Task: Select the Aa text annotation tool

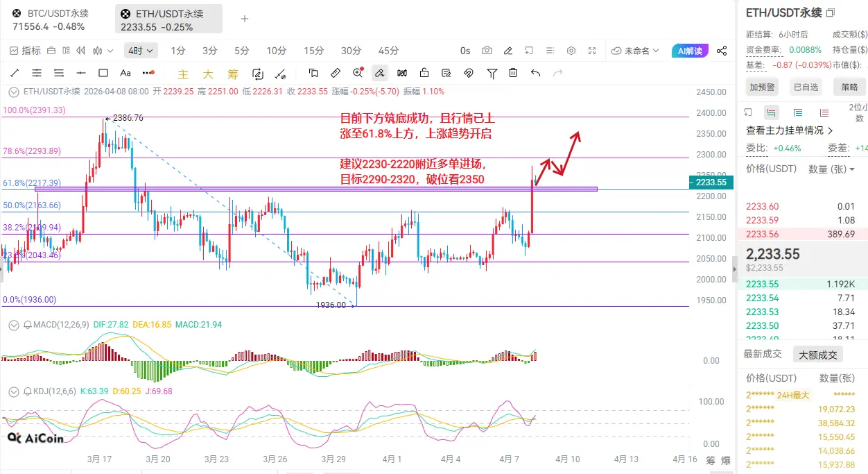Action: tap(125, 73)
